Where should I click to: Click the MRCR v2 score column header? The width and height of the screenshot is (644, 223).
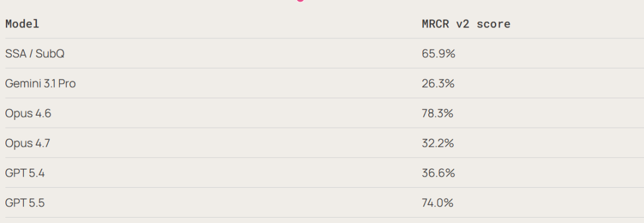(466, 24)
